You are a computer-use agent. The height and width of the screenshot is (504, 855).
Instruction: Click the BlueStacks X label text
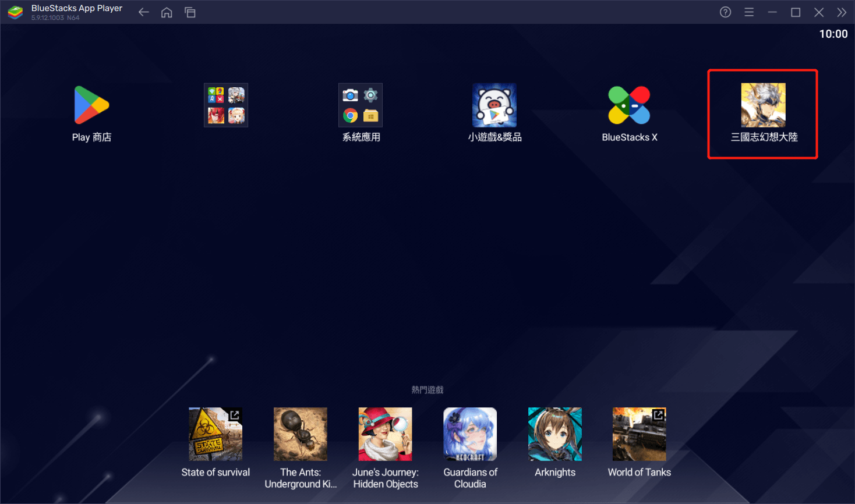coord(630,137)
